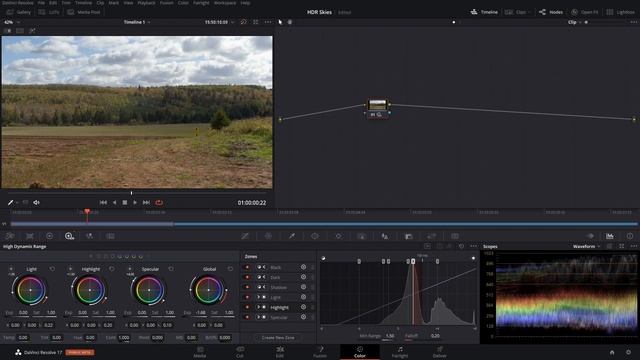Mute the viewer audio speaker icon

point(36,202)
